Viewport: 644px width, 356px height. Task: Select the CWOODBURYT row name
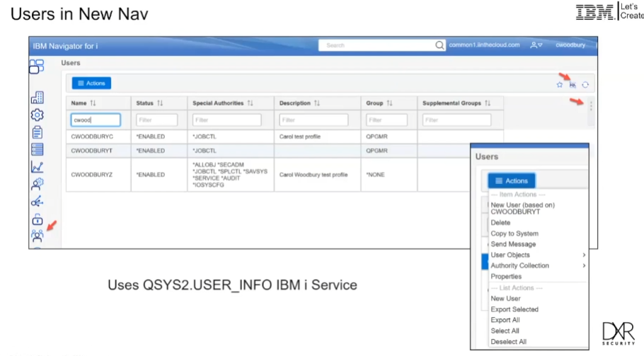91,151
